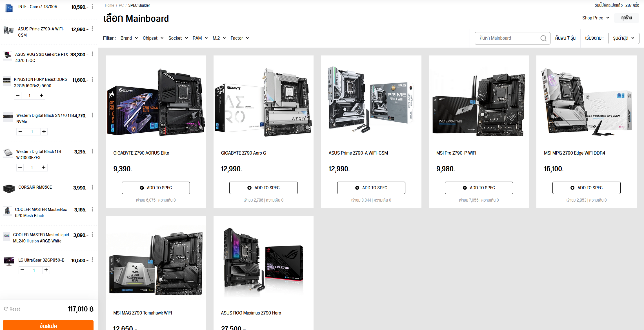Viewport: 644px width, 330px height.
Task: Increase quantity of LG UltraGear monitor
Action: (x=46, y=270)
